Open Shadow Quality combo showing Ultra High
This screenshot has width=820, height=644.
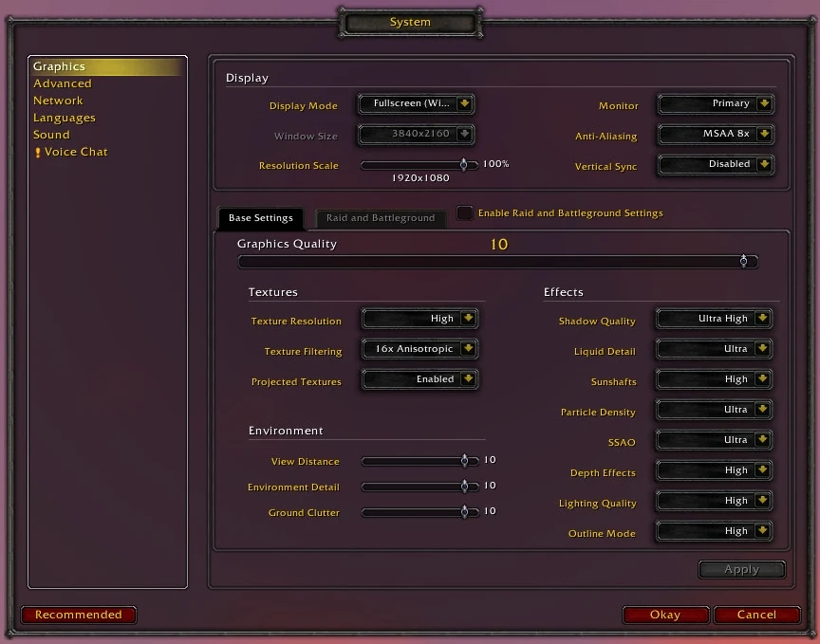point(715,319)
